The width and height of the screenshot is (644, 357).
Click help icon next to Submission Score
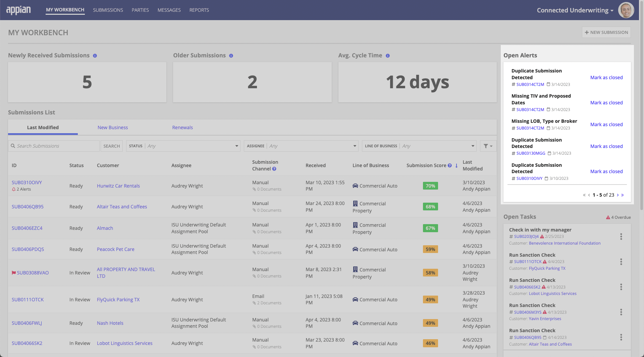click(x=450, y=165)
